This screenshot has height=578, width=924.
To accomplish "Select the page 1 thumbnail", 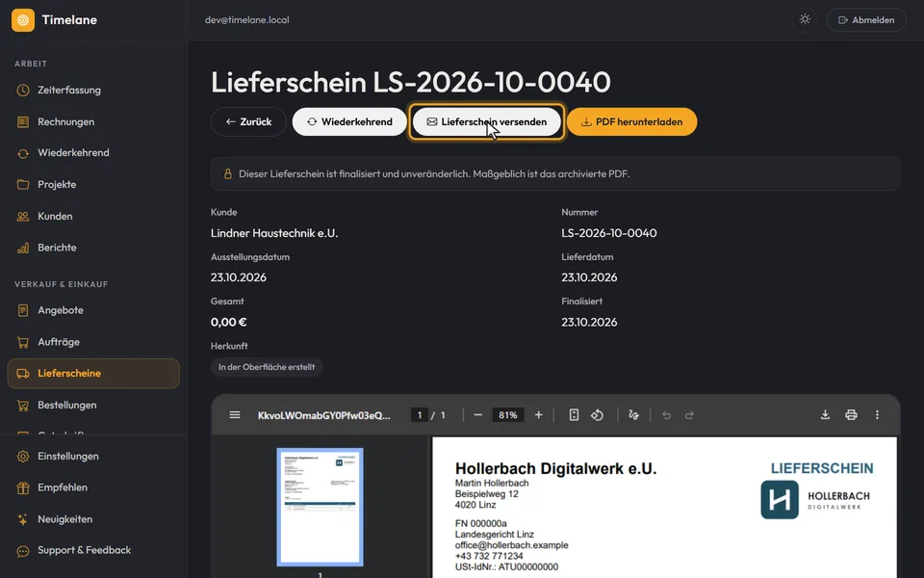I will (x=320, y=507).
